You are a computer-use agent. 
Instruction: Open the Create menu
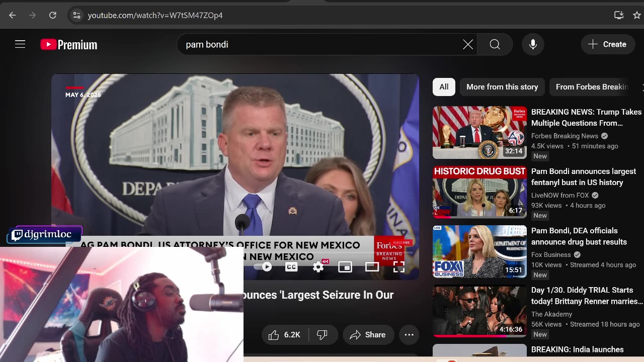[607, 44]
